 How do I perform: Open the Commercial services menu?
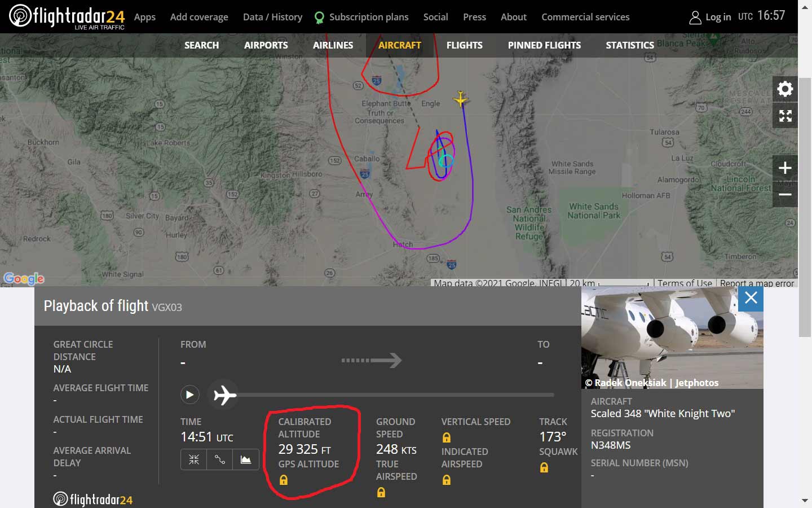pyautogui.click(x=585, y=17)
